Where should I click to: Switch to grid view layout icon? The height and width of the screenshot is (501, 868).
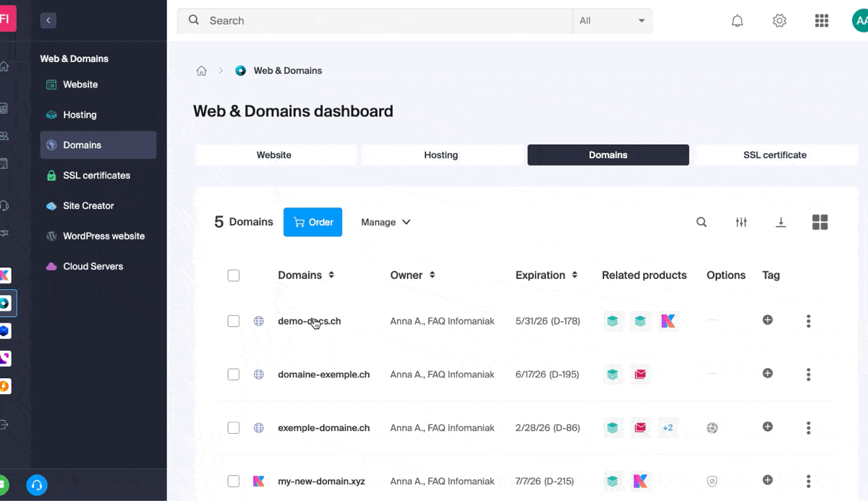click(820, 222)
